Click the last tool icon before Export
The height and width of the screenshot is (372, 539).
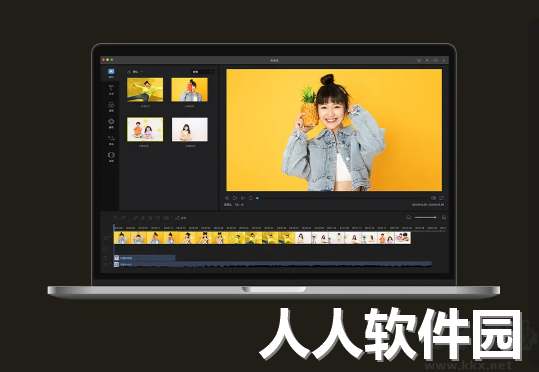pos(166,218)
